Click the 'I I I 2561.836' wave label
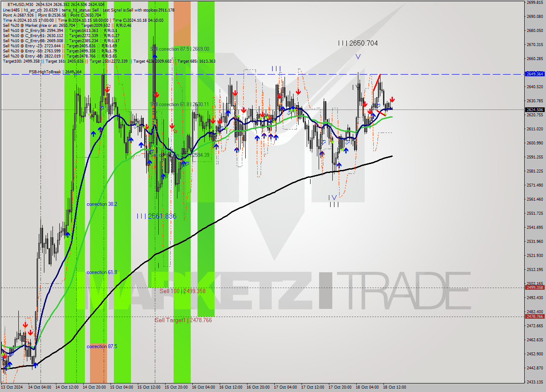The width and height of the screenshot is (546, 392). pyautogui.click(x=156, y=216)
